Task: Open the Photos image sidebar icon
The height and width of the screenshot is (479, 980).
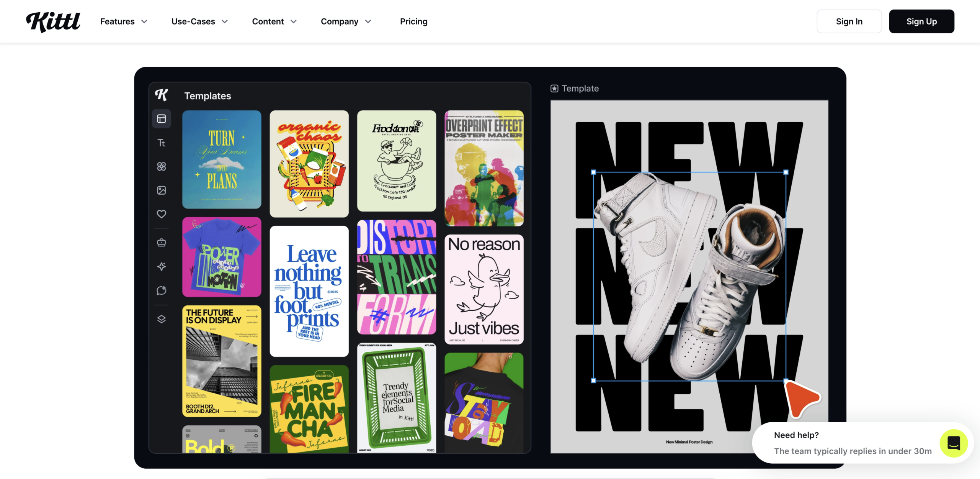Action: coord(162,190)
